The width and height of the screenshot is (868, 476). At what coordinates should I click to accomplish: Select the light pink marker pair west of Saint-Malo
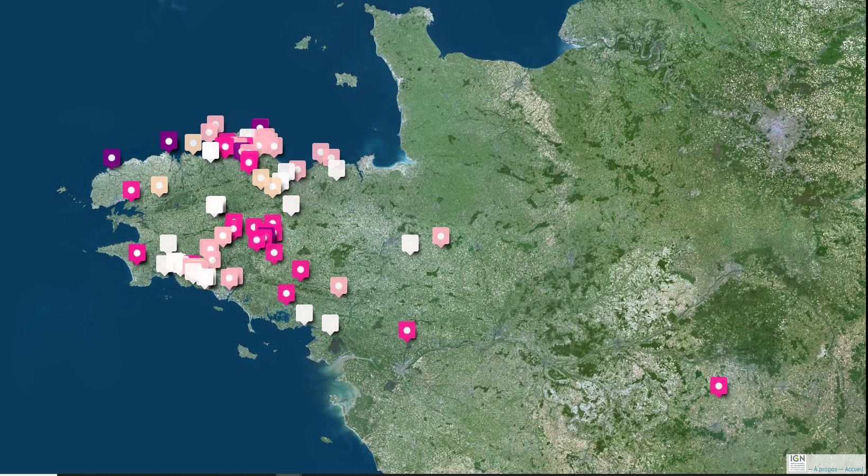point(324,154)
